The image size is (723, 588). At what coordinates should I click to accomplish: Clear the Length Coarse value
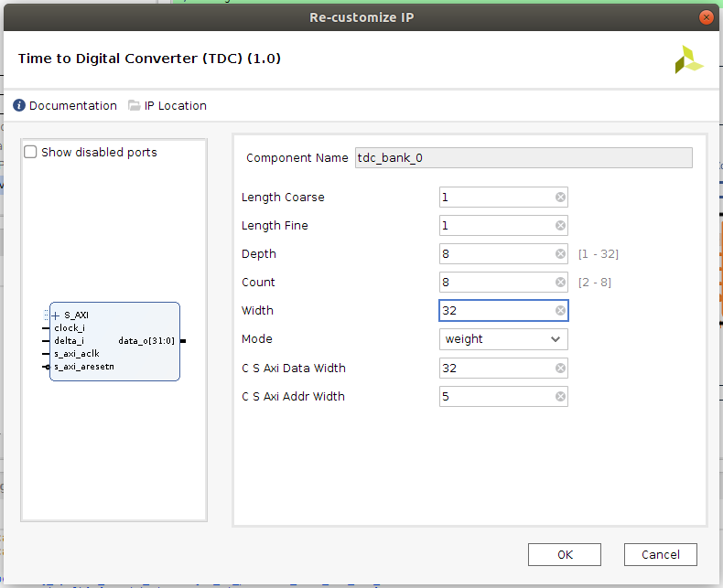point(560,198)
